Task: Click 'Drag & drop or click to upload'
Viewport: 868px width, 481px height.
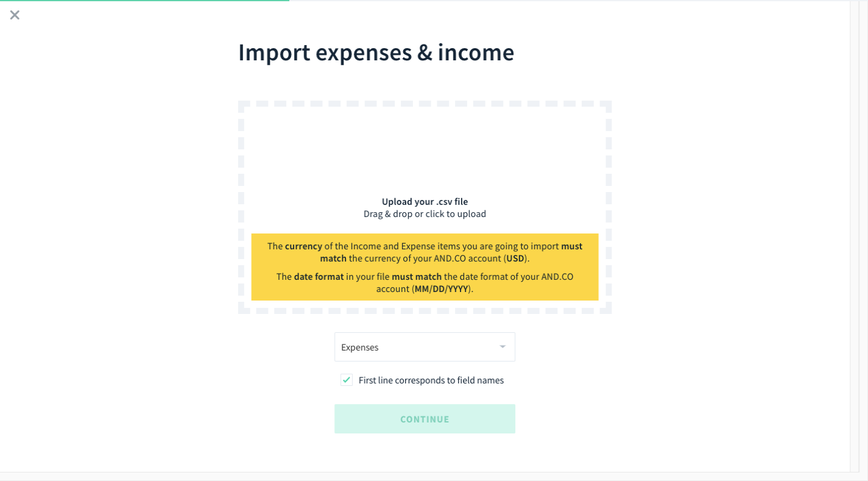Action: point(425,214)
